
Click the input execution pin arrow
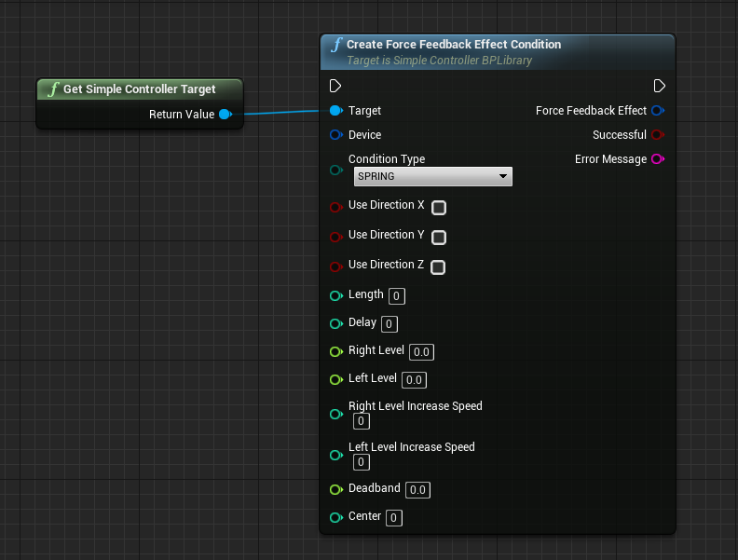point(335,86)
